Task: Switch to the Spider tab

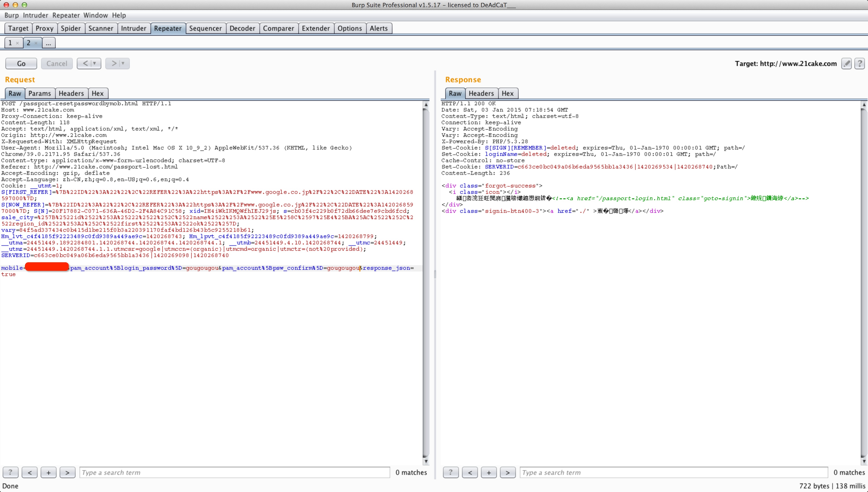Action: click(71, 28)
